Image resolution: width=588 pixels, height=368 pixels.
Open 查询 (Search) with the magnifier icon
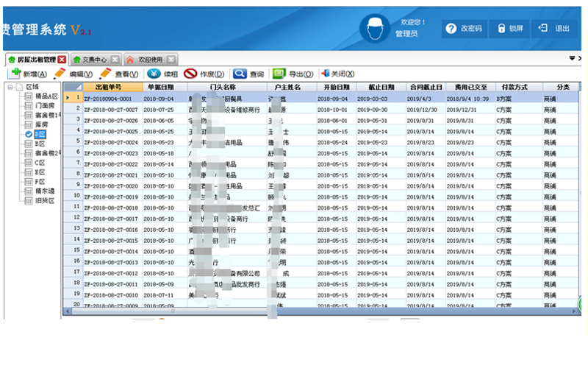tap(240, 74)
